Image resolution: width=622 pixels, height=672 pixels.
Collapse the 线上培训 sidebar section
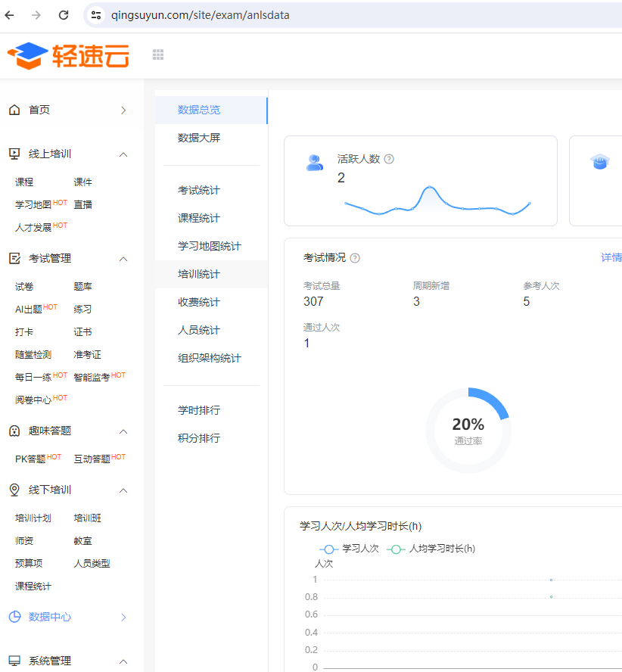point(123,154)
